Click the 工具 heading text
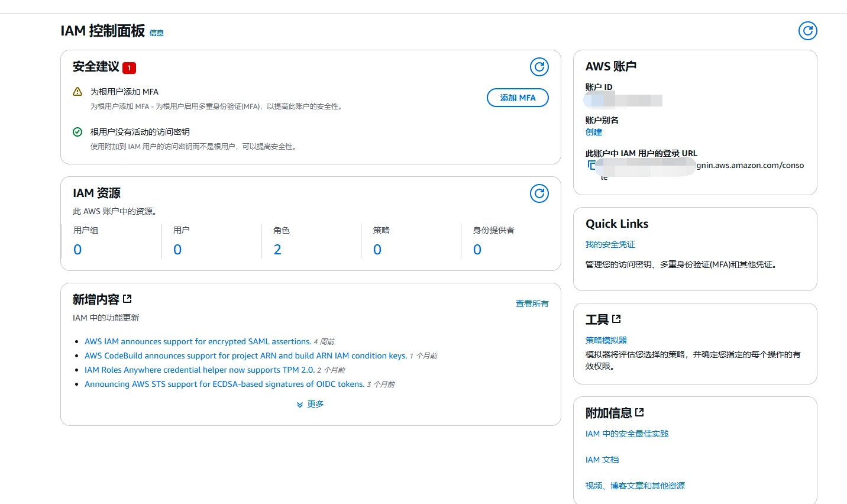Image resolution: width=847 pixels, height=504 pixels. pos(597,320)
